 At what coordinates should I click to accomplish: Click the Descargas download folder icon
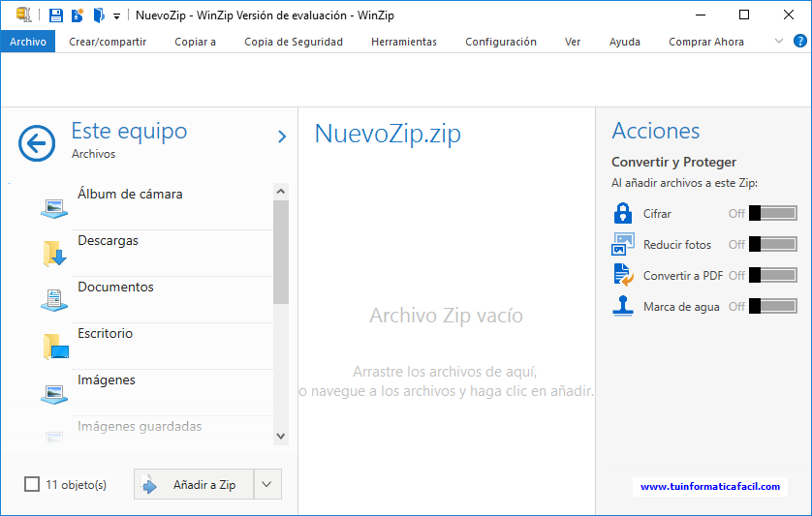coord(54,254)
